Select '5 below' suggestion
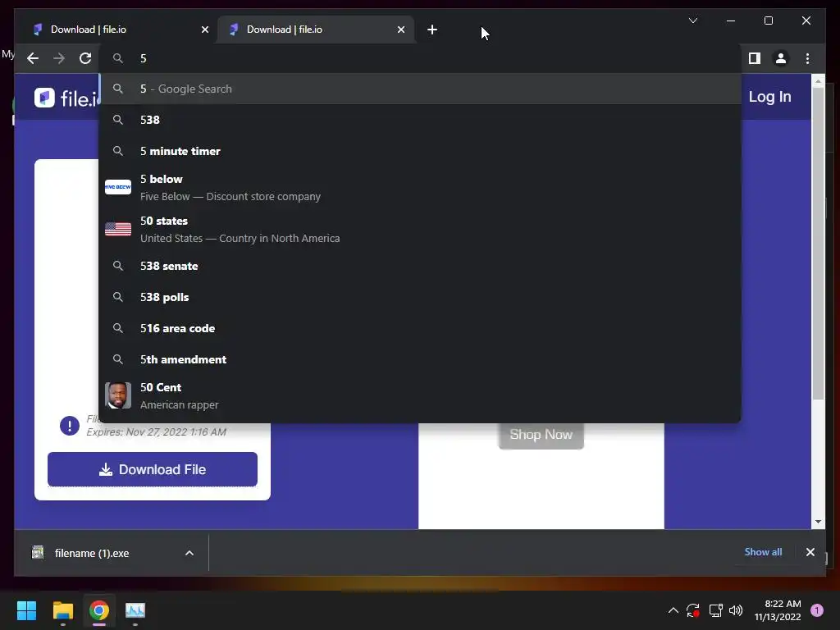Viewport: 840px width, 630px height. pyautogui.click(x=420, y=188)
